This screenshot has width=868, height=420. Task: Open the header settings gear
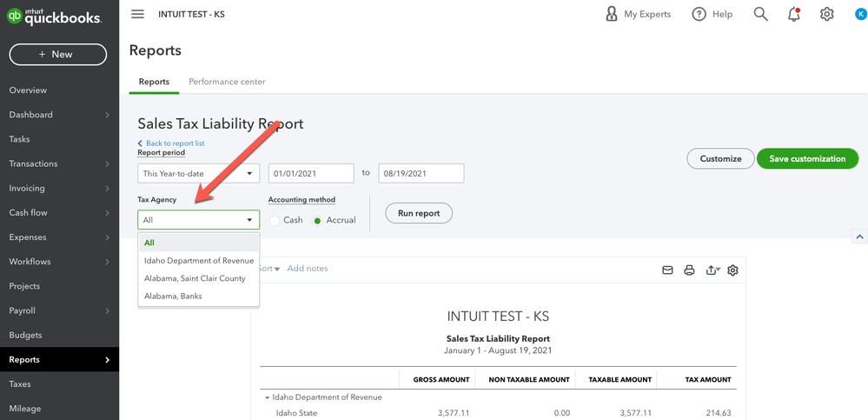pyautogui.click(x=826, y=15)
